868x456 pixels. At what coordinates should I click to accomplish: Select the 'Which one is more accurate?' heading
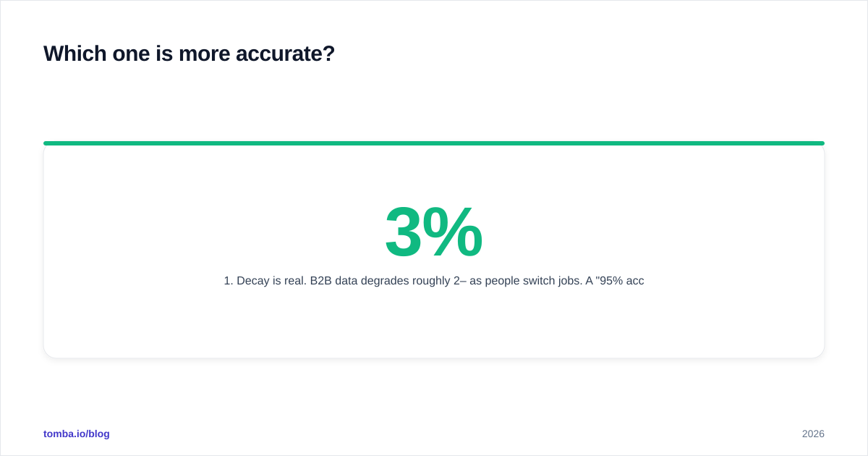189,54
